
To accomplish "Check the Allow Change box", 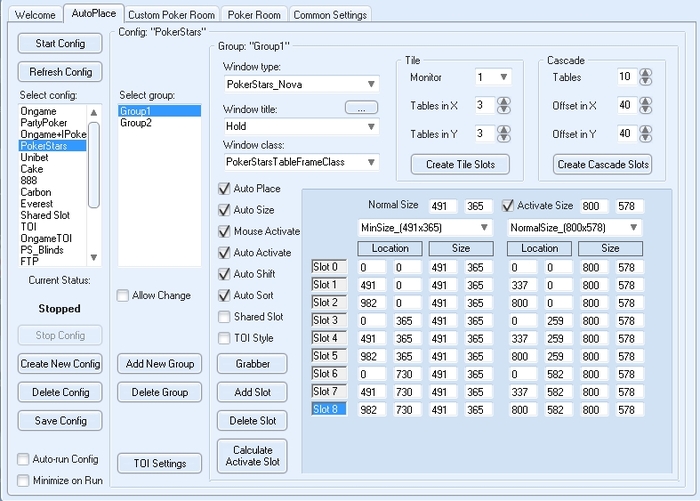I will (x=123, y=296).
